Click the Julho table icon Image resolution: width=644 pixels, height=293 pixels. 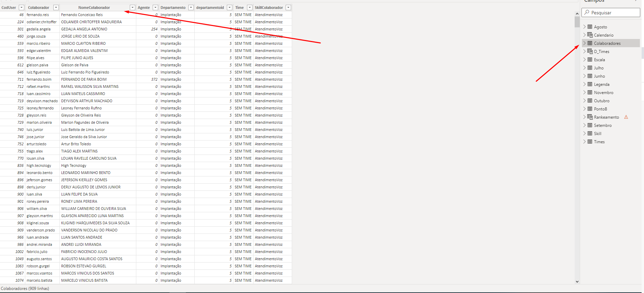tap(590, 68)
